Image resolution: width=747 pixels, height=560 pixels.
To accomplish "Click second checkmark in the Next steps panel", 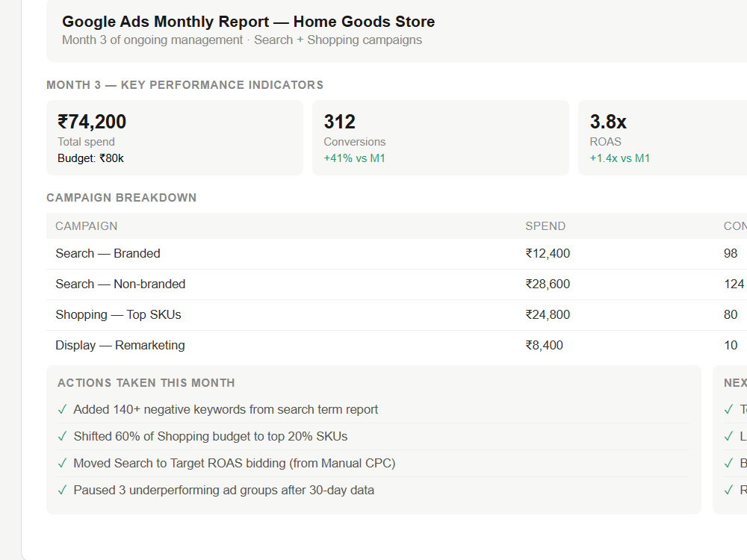I will coord(728,436).
